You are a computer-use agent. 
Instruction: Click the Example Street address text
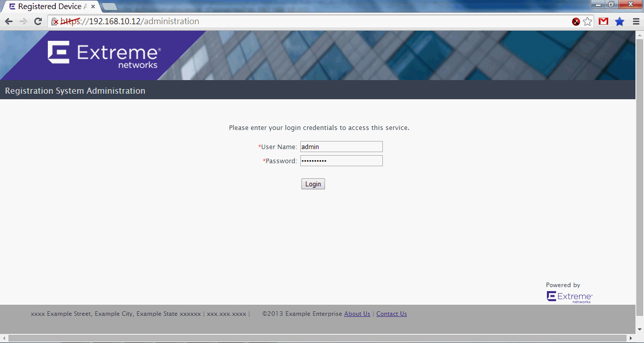point(116,314)
